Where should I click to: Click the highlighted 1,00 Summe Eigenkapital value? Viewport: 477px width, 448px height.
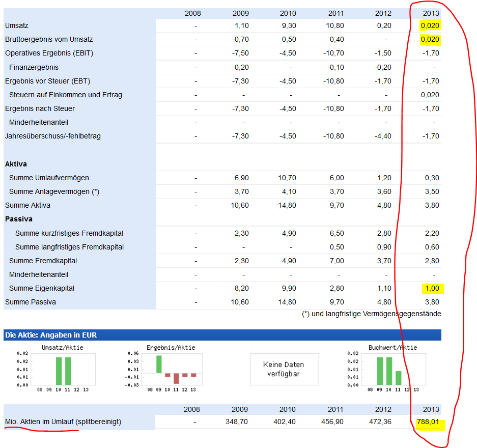coord(431,289)
